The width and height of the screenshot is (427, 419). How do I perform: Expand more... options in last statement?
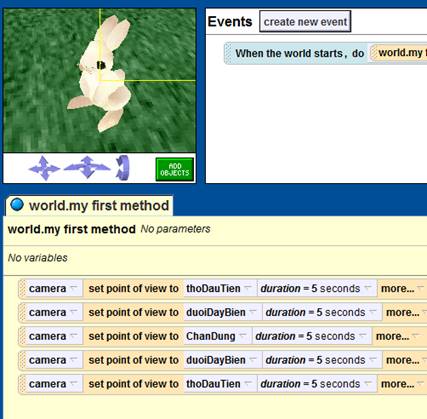402,384
